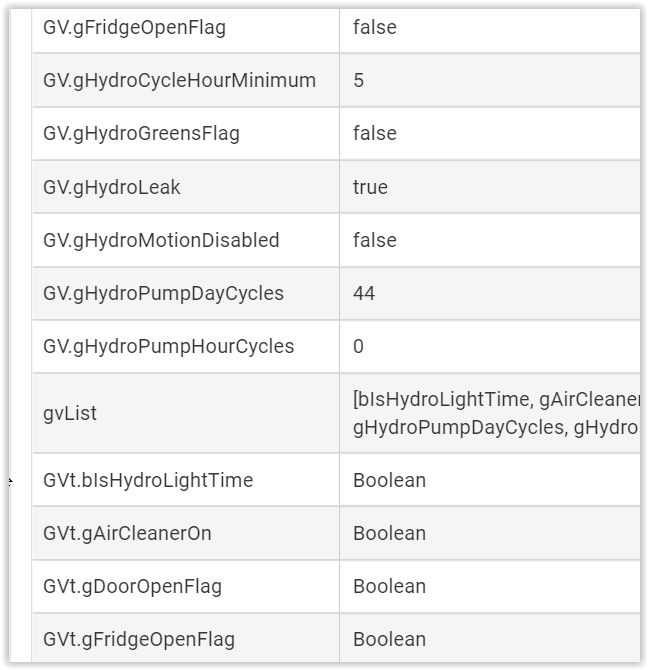This screenshot has width=648, height=670.
Task: Click the value 5 for gHydroCycleHourMinimum
Action: pyautogui.click(x=358, y=80)
